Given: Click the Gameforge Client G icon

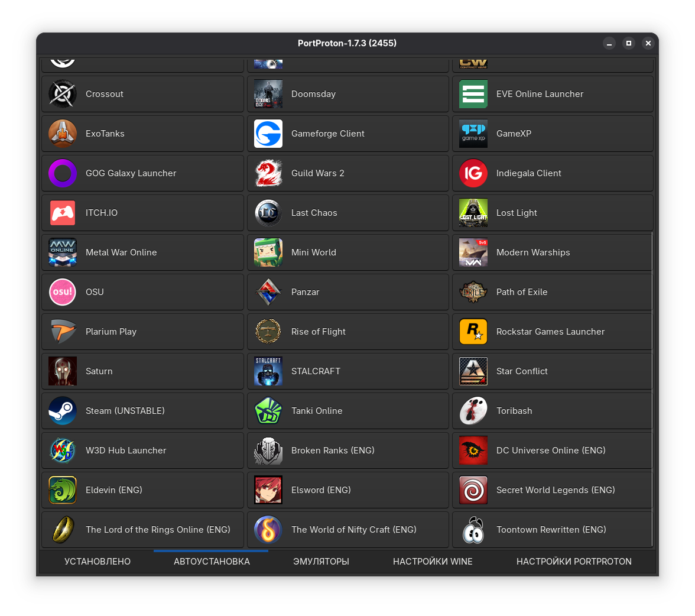Looking at the screenshot, I should [268, 134].
